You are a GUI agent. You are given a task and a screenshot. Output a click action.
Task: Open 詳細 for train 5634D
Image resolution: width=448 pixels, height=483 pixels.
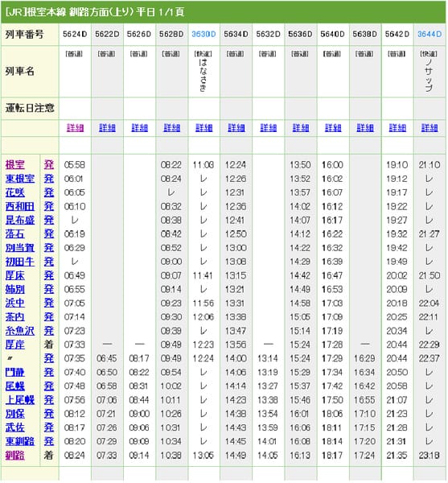click(236, 128)
